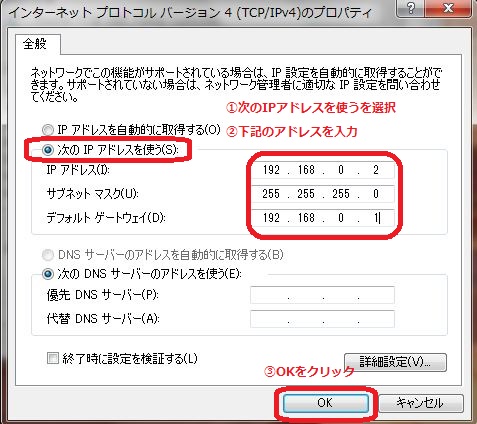
Task: Select 次の DNS サーバーのアドレスを使う radio button
Action: click(48, 274)
